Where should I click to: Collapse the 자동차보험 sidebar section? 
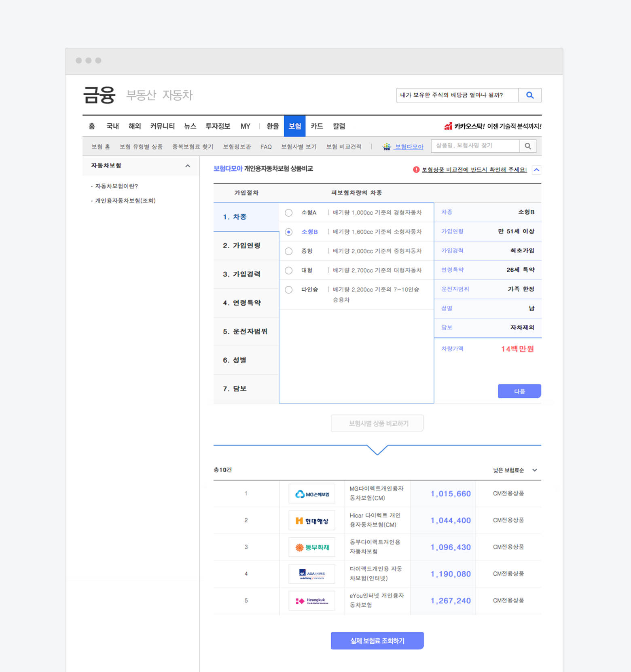[188, 166]
